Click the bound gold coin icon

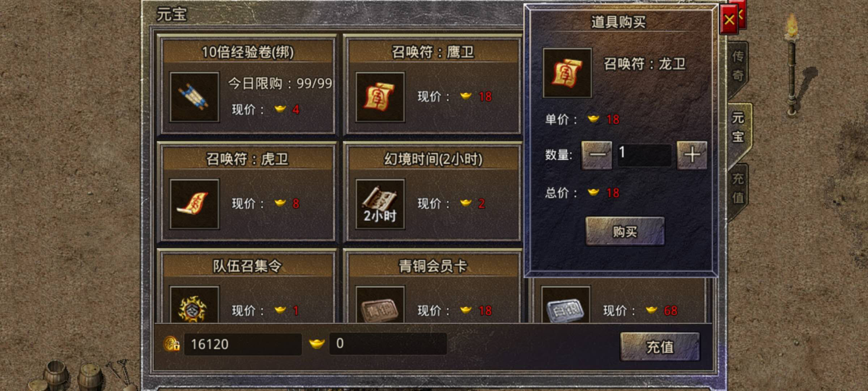(171, 344)
